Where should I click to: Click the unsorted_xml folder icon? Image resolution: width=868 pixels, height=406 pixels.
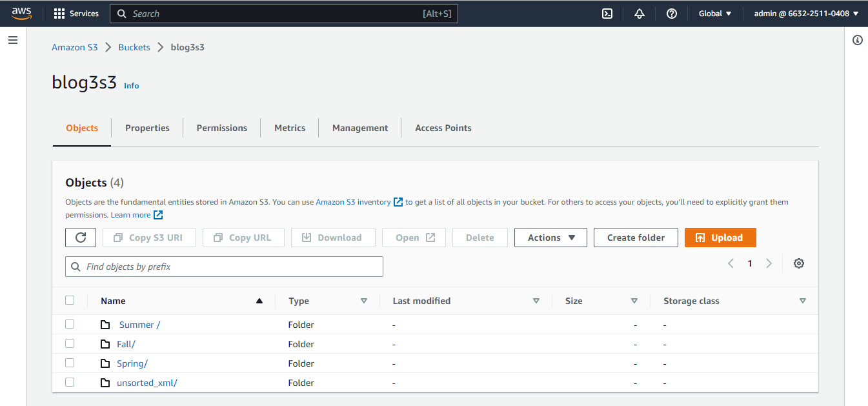105,383
